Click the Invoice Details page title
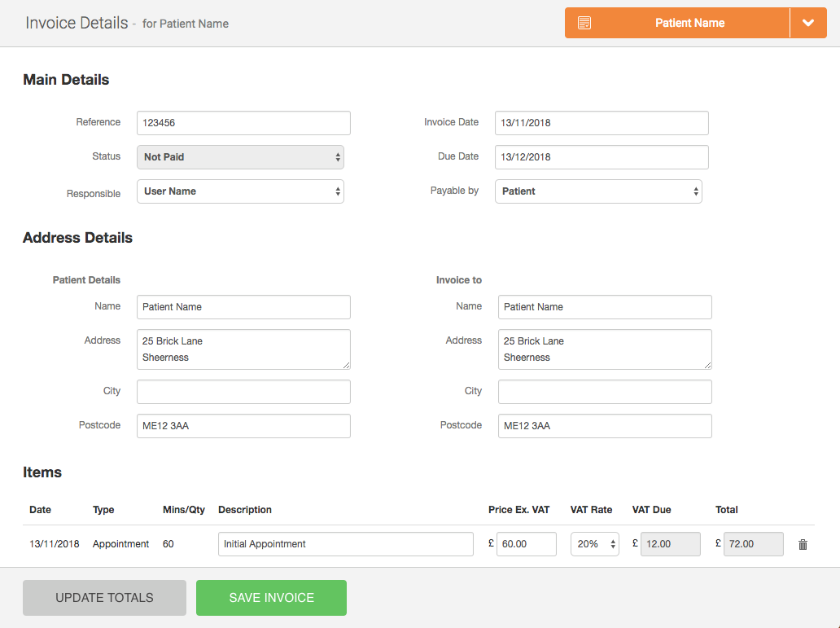Viewport: 840px width, 628px height. tap(77, 23)
